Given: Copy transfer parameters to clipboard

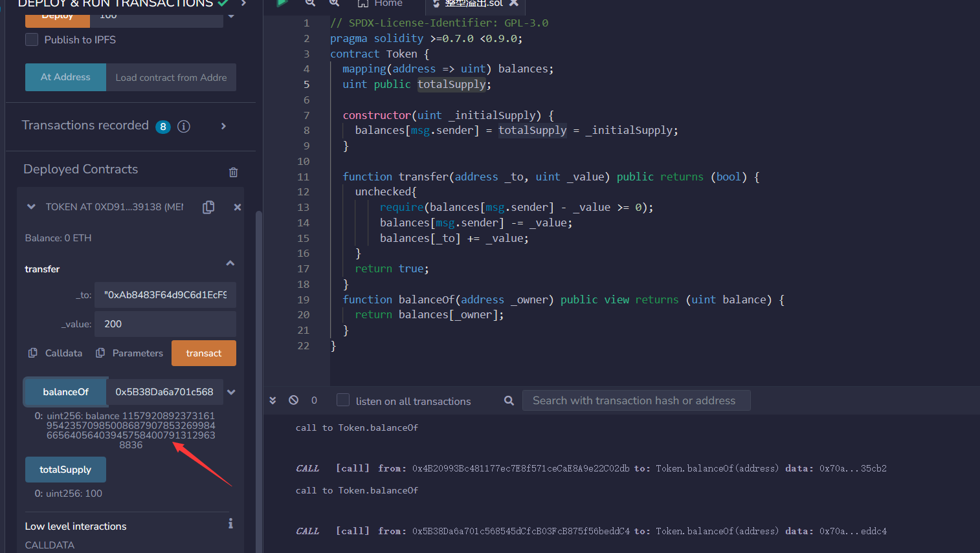Looking at the screenshot, I should click(x=129, y=353).
